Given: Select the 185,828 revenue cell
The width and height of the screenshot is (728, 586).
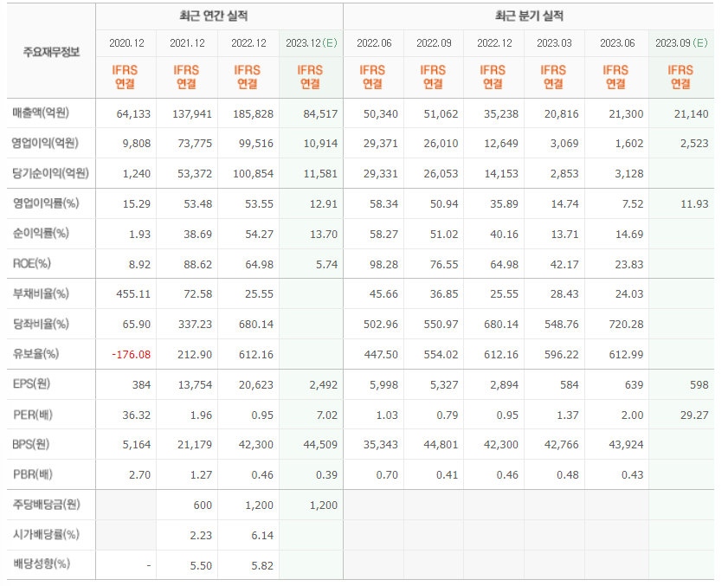Looking at the screenshot, I should (253, 113).
